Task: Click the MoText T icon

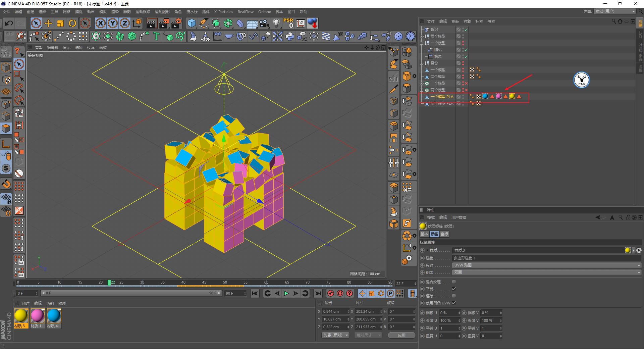Action: coord(156,36)
